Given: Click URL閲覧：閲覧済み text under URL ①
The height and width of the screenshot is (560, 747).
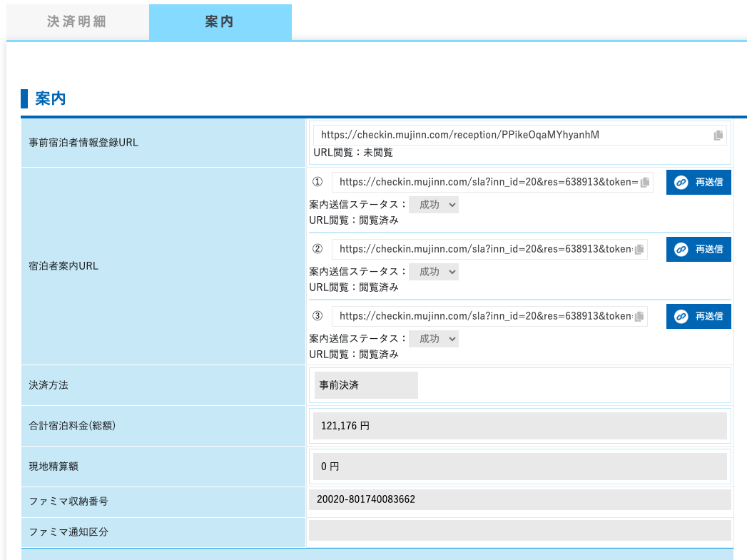Looking at the screenshot, I should pyautogui.click(x=353, y=220).
